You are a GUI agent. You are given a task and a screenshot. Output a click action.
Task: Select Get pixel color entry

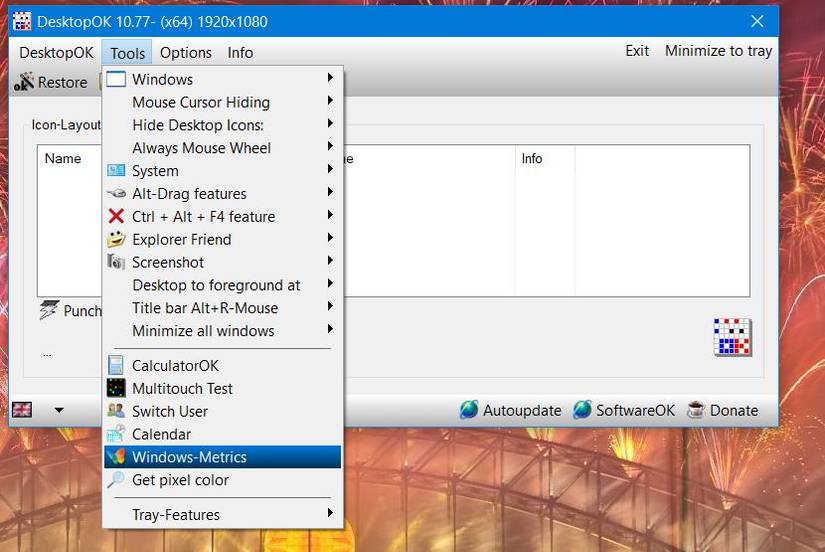click(x=223, y=480)
